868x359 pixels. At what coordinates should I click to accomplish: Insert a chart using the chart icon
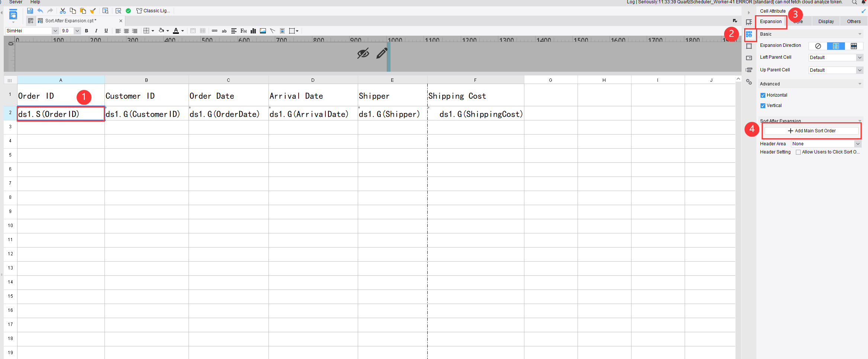coord(253,31)
